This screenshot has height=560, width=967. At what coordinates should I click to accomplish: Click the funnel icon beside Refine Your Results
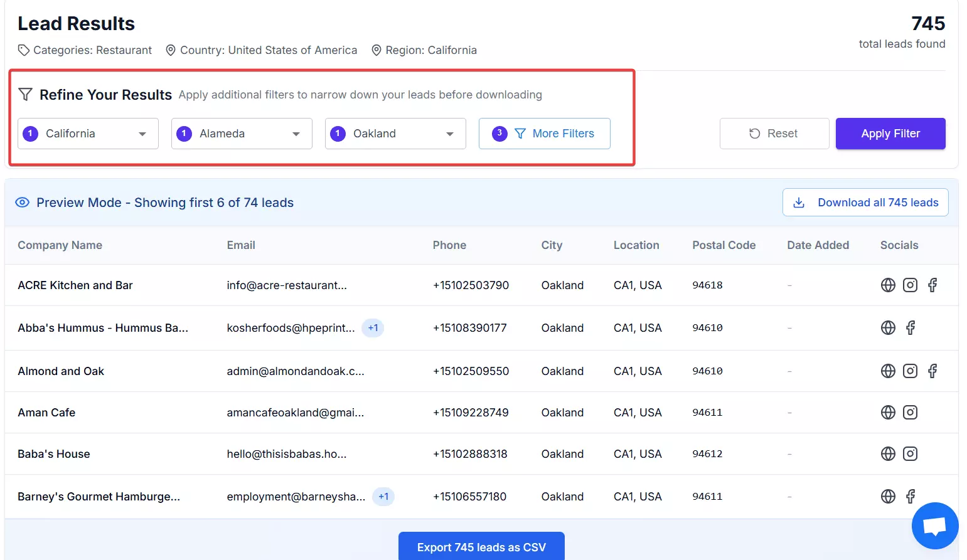click(25, 95)
